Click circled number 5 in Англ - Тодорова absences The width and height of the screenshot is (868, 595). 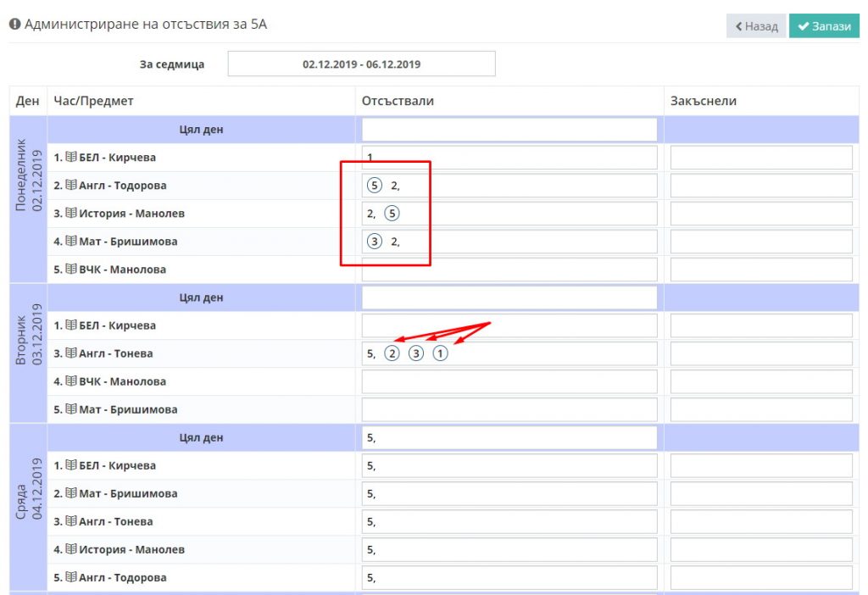pyautogui.click(x=375, y=186)
